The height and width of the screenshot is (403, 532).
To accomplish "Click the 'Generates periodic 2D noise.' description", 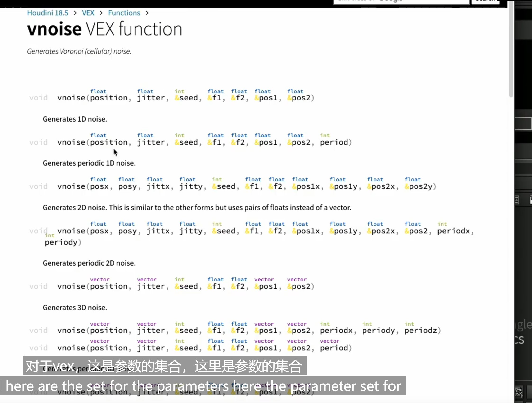I will click(x=89, y=263).
